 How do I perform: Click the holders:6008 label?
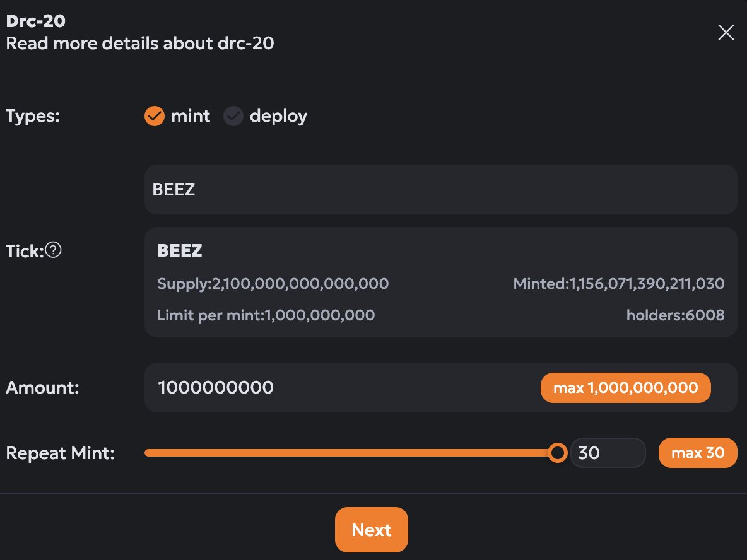(675, 315)
